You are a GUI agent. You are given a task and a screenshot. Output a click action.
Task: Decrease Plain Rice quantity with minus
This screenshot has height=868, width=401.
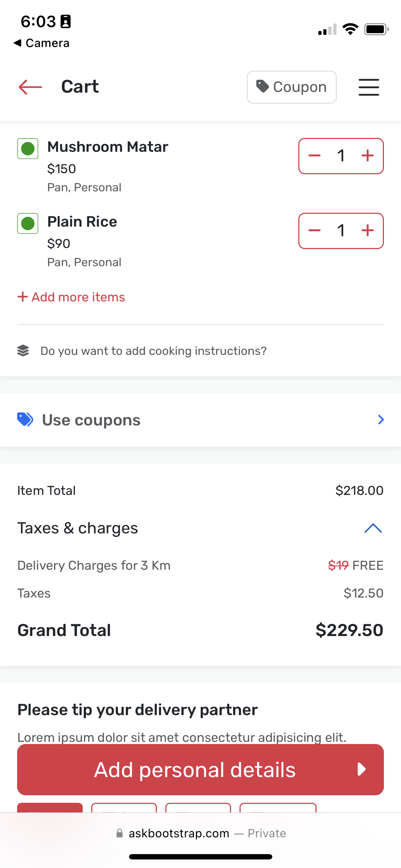pos(314,231)
